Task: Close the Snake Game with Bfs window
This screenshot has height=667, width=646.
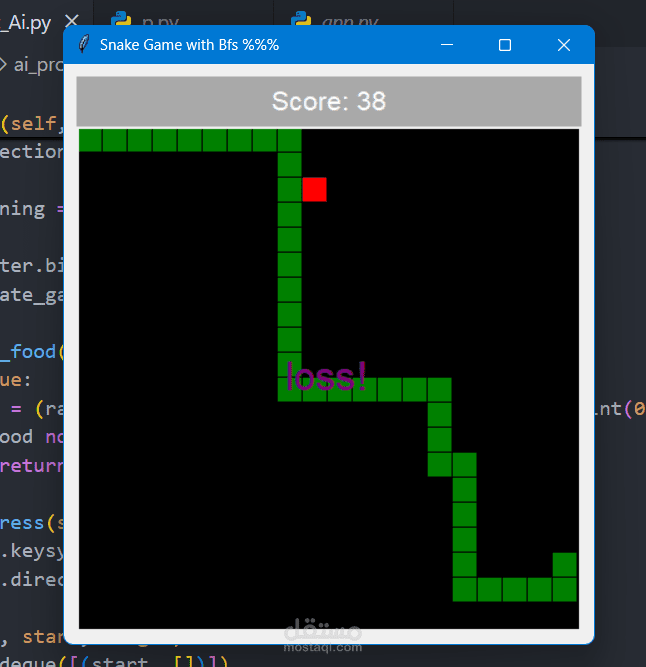Action: pyautogui.click(x=564, y=45)
